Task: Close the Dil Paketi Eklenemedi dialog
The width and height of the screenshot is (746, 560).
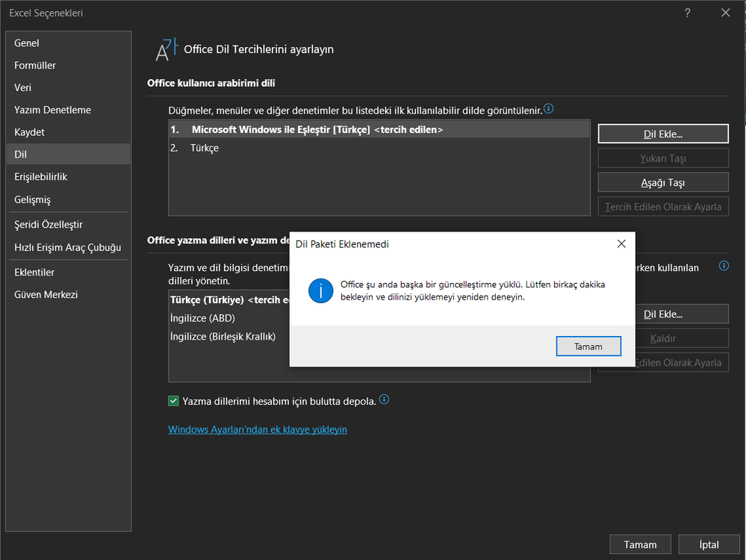Action: 621,243
